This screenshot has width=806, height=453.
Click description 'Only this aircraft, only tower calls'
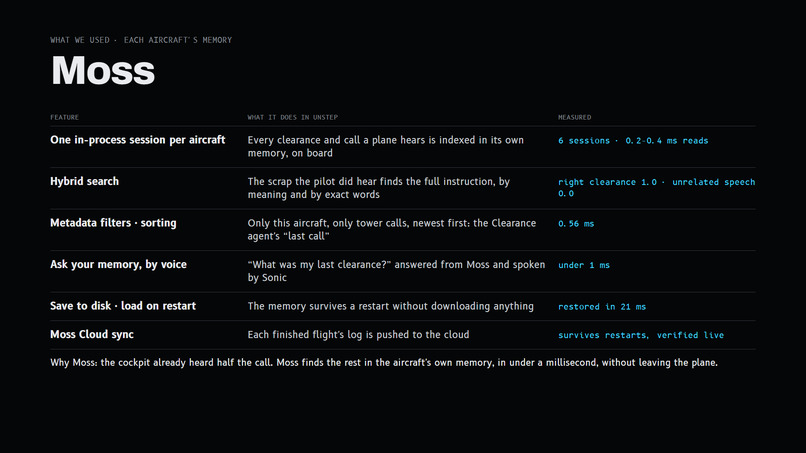(392, 230)
